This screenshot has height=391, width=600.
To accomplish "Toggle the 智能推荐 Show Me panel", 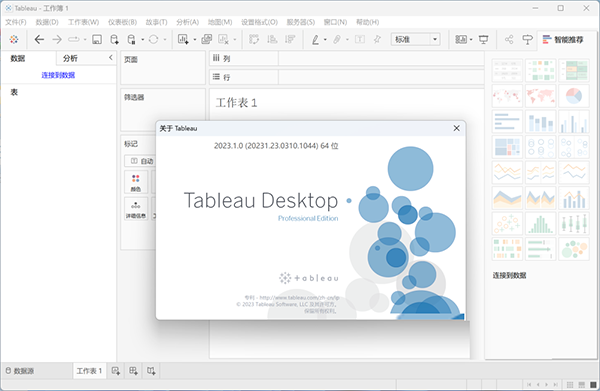I will coord(563,39).
